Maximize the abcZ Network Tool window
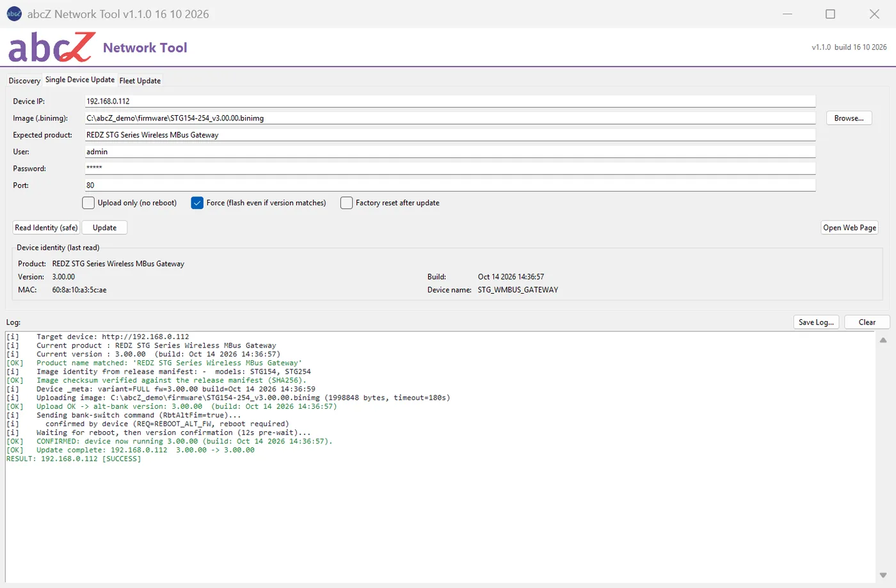The image size is (896, 588). [830, 14]
